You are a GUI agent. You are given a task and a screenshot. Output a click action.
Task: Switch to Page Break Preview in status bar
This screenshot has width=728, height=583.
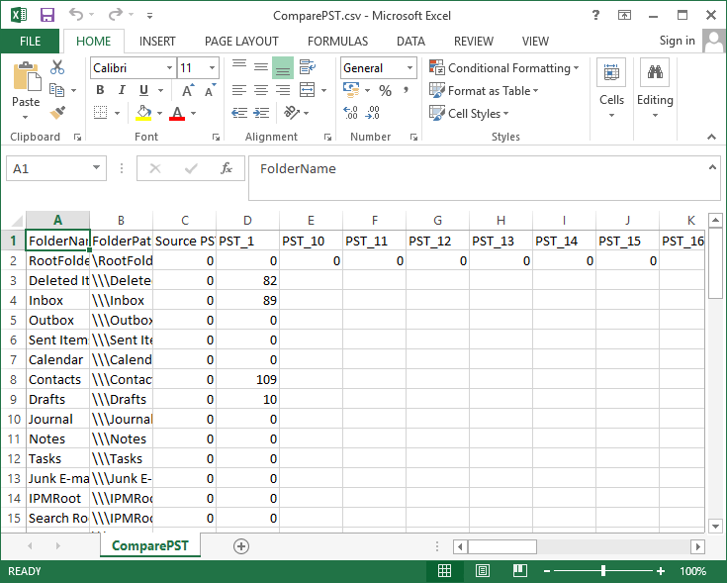[519, 570]
